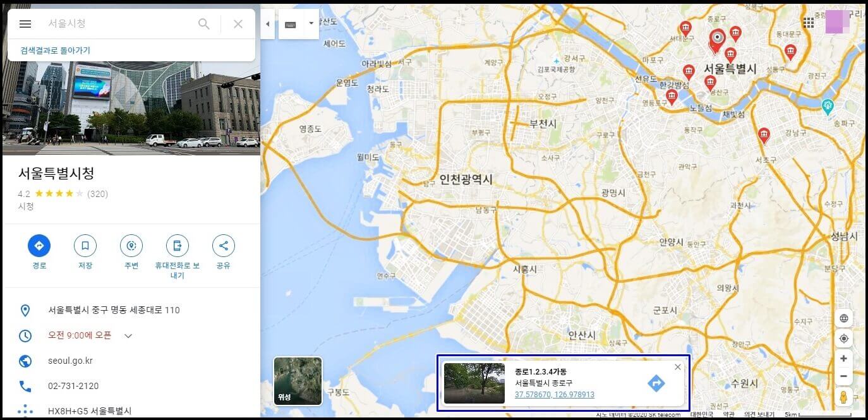Click the 인천광역시 map label

pyautogui.click(x=466, y=179)
